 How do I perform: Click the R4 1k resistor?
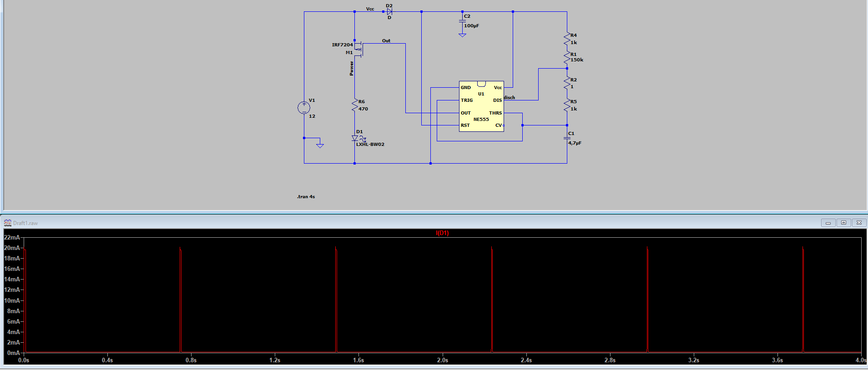[x=567, y=39]
